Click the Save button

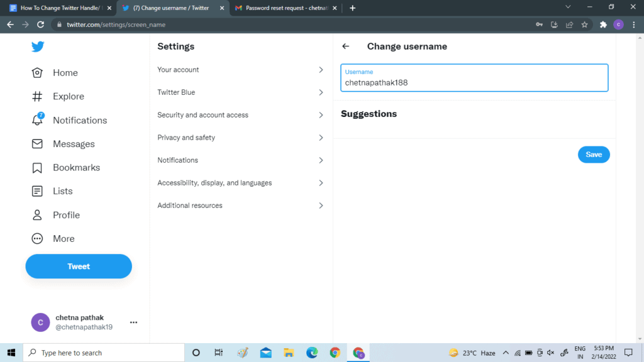594,155
